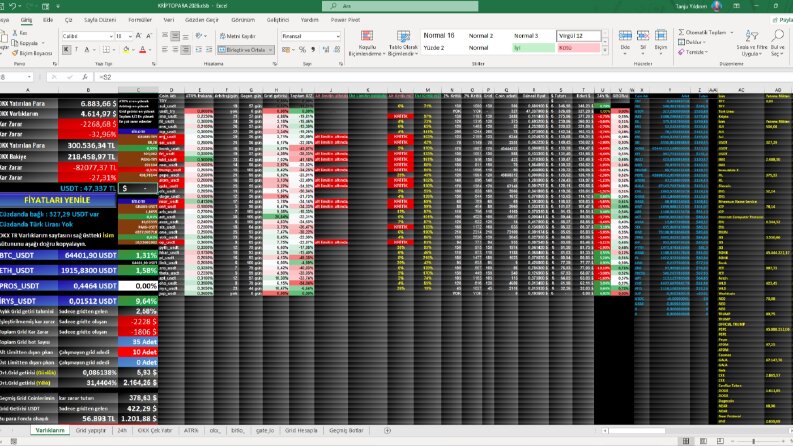The image size is (793, 446).
Task: Open Fill (Doldur) dropdown
Action: [x=693, y=42]
